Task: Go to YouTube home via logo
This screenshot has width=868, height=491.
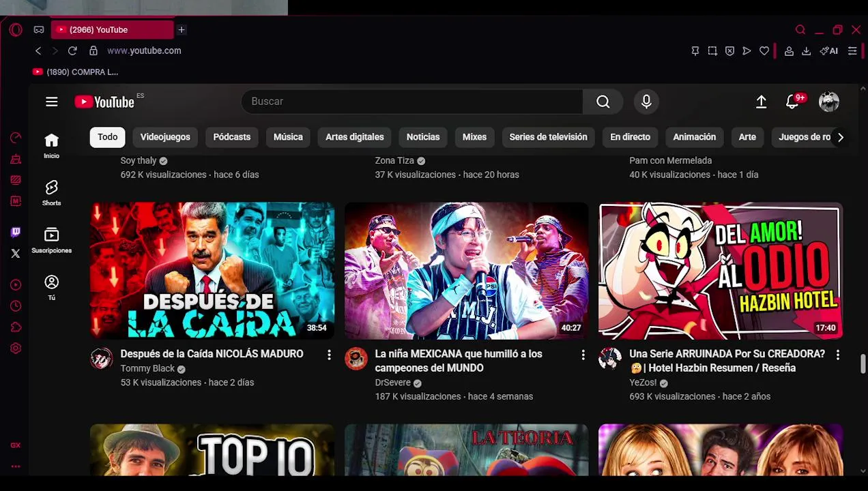Action: click(105, 102)
